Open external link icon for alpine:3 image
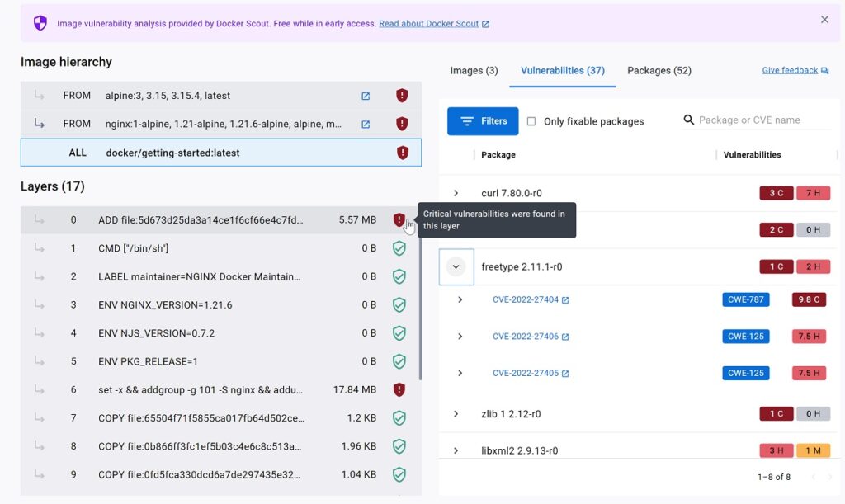The width and height of the screenshot is (845, 504). (366, 96)
